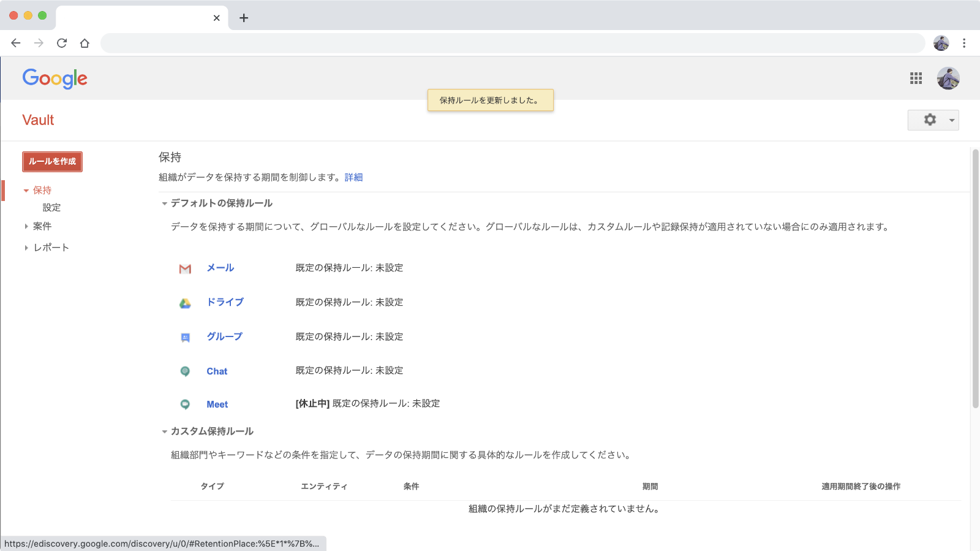Click the page vertical scrollbar

click(975, 279)
